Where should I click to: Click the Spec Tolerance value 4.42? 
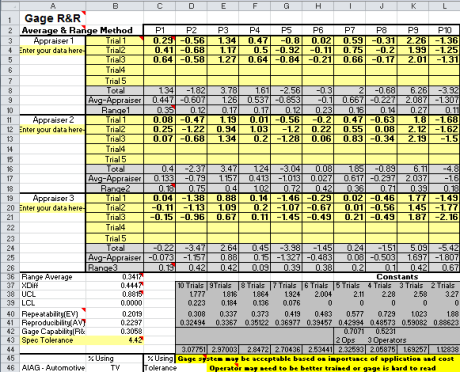115,340
